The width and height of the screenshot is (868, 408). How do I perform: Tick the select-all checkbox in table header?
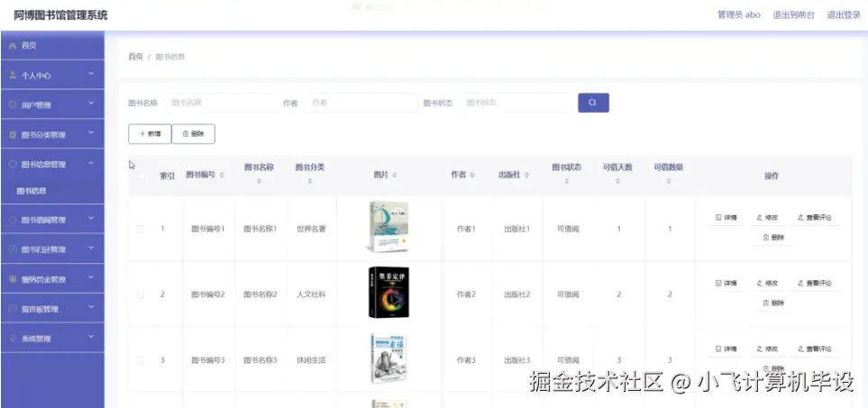(x=142, y=176)
